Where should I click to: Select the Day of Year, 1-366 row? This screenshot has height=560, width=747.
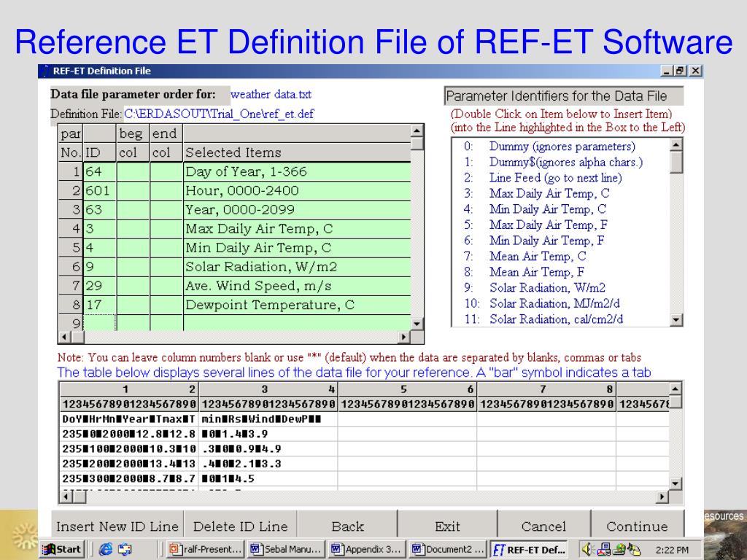click(297, 171)
